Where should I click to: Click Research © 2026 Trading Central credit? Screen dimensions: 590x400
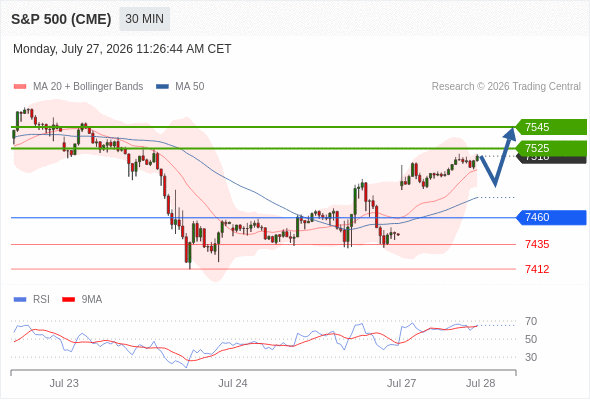(x=506, y=87)
